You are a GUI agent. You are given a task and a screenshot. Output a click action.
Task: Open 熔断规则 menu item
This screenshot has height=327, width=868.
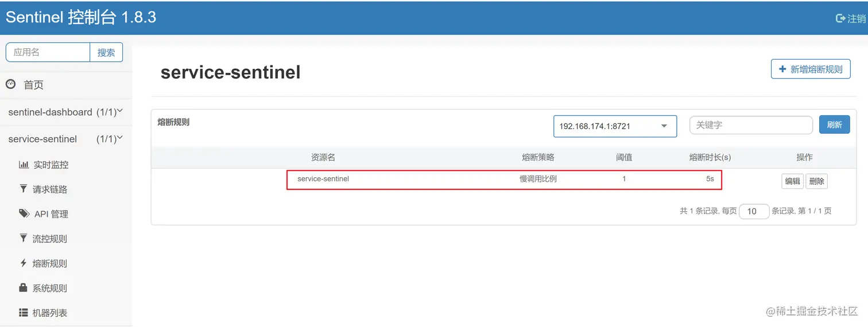[50, 263]
